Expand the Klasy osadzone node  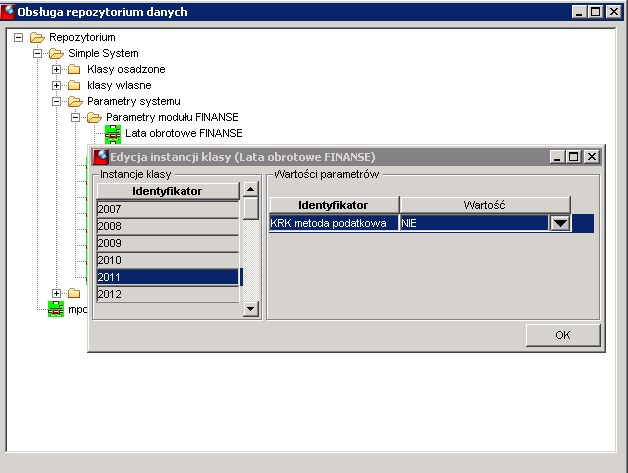pyautogui.click(x=56, y=69)
